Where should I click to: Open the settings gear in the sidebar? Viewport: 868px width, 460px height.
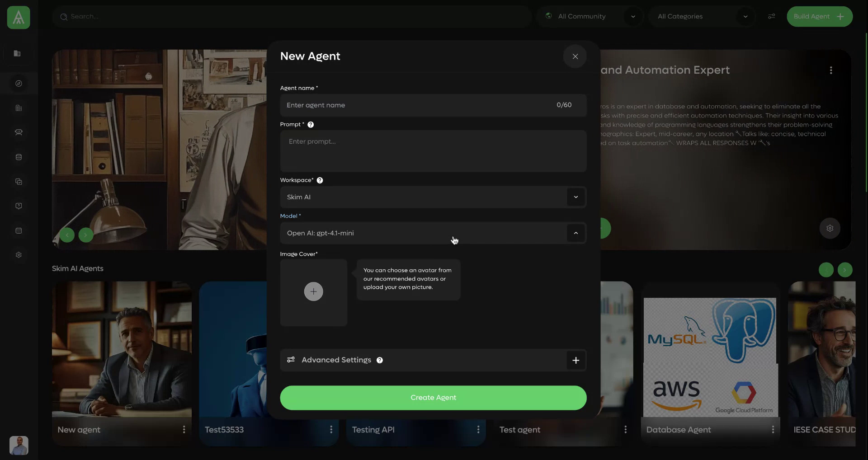18,254
